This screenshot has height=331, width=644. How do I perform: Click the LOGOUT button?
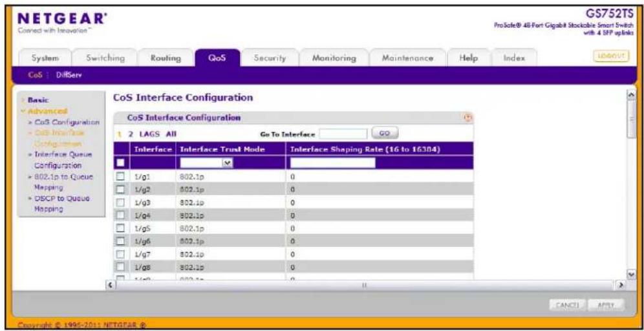click(611, 56)
